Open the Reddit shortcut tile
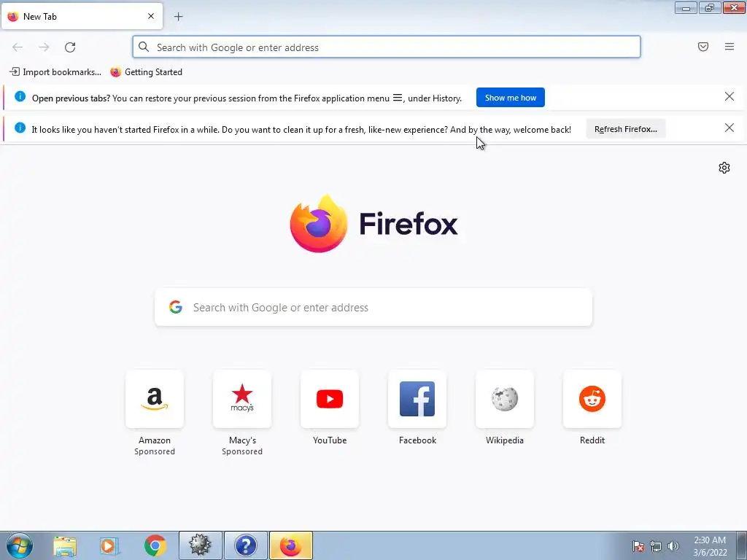 (592, 399)
